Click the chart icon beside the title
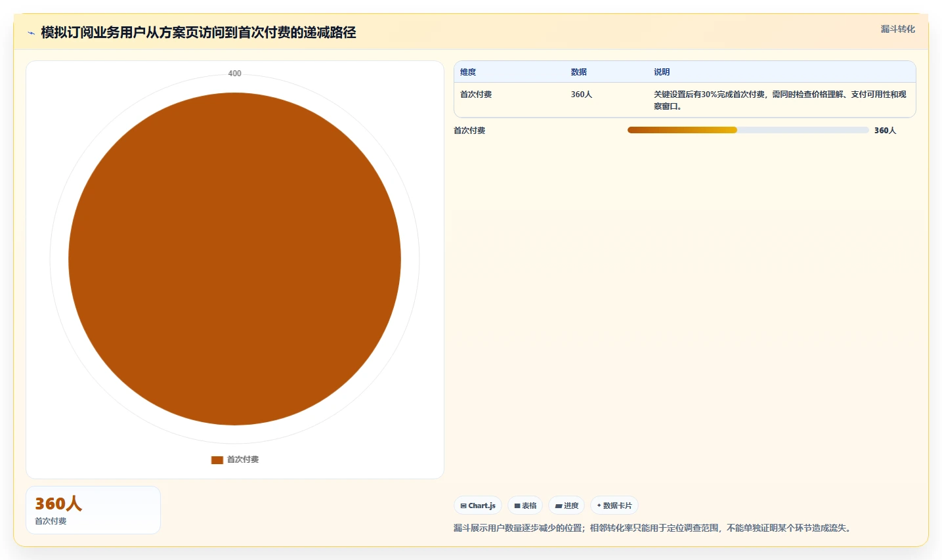 [x=31, y=33]
